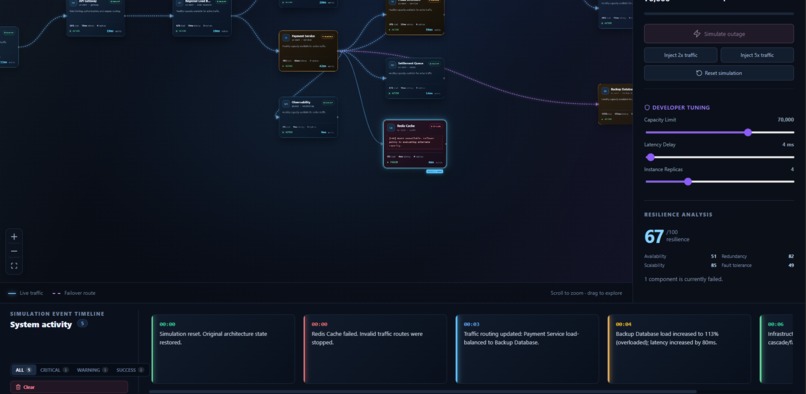Click the horizontal timeline scrollbar
Image resolution: width=806 pixels, height=394 pixels.
[423, 391]
